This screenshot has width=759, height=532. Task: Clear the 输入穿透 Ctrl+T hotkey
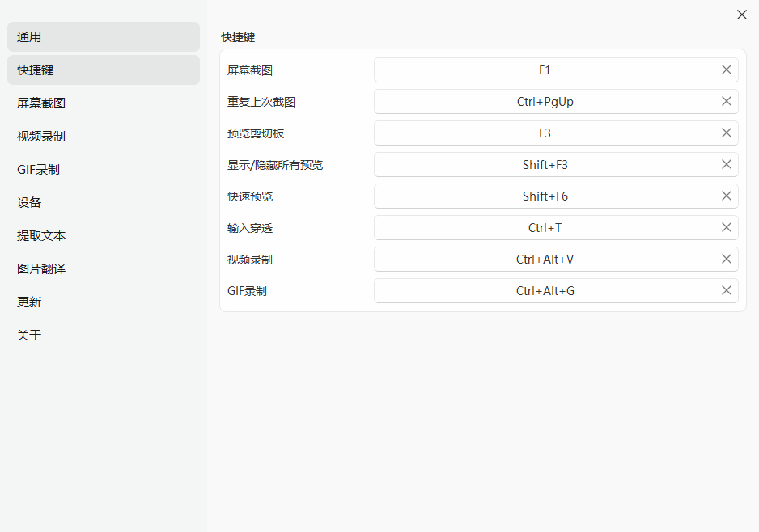click(726, 227)
